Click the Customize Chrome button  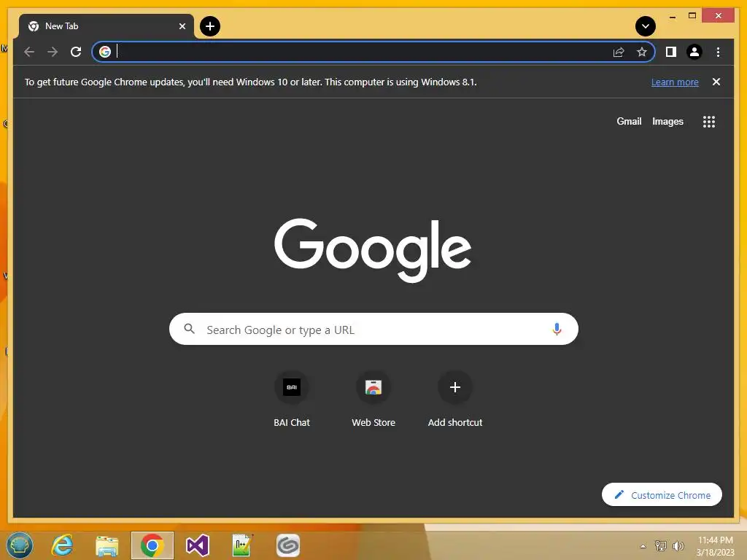662,495
